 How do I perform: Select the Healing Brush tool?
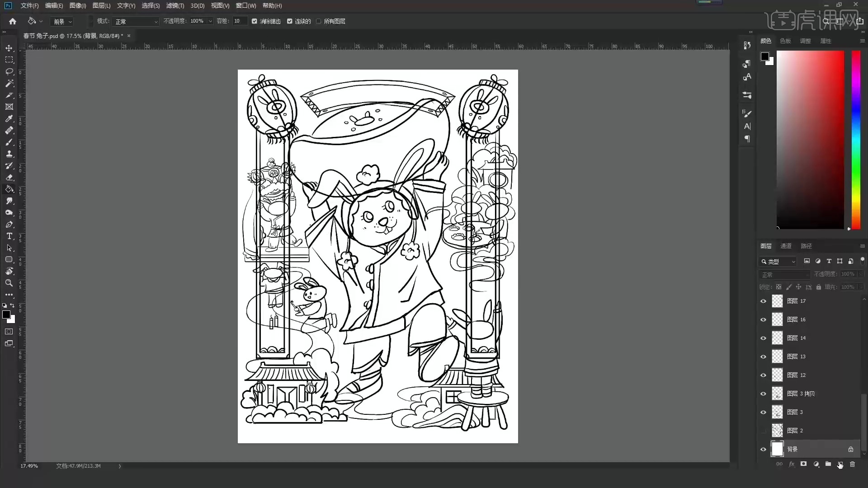[9, 130]
